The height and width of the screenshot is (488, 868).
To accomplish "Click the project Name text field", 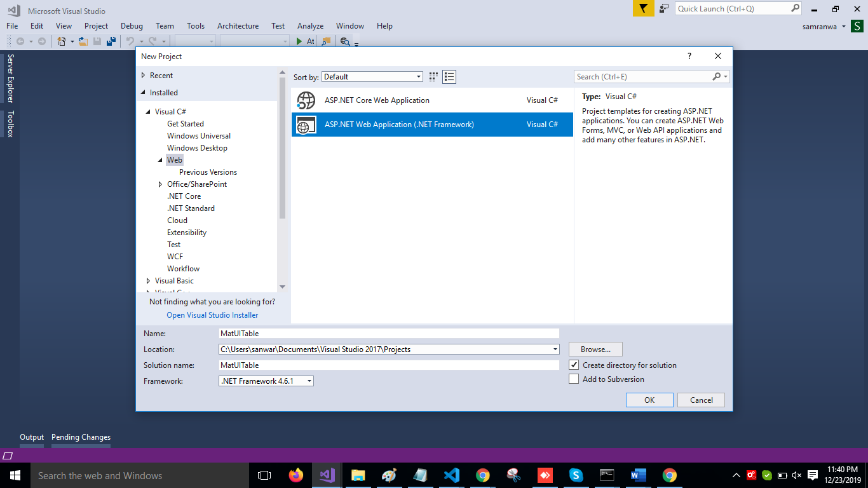I will tap(388, 333).
